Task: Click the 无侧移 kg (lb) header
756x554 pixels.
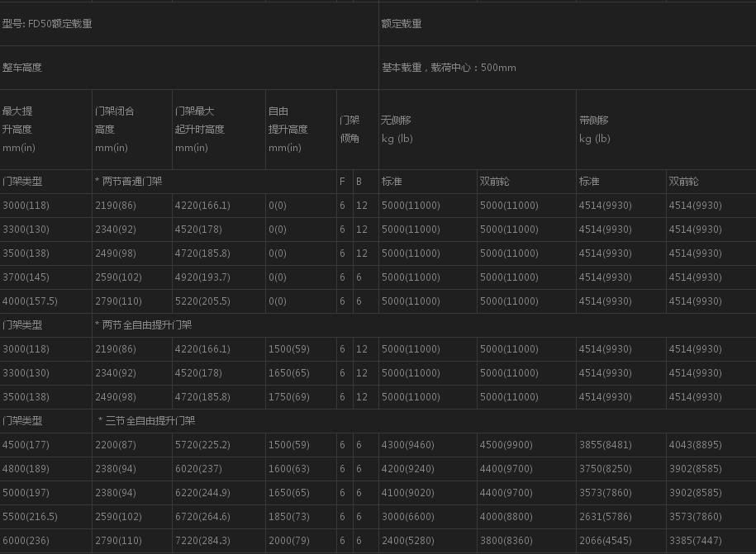Action: (397, 129)
